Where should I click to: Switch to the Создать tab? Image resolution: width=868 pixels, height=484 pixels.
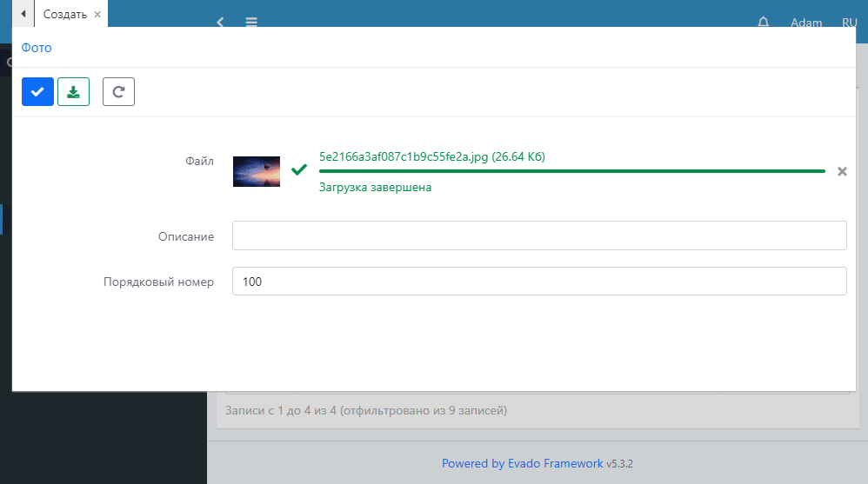(65, 15)
